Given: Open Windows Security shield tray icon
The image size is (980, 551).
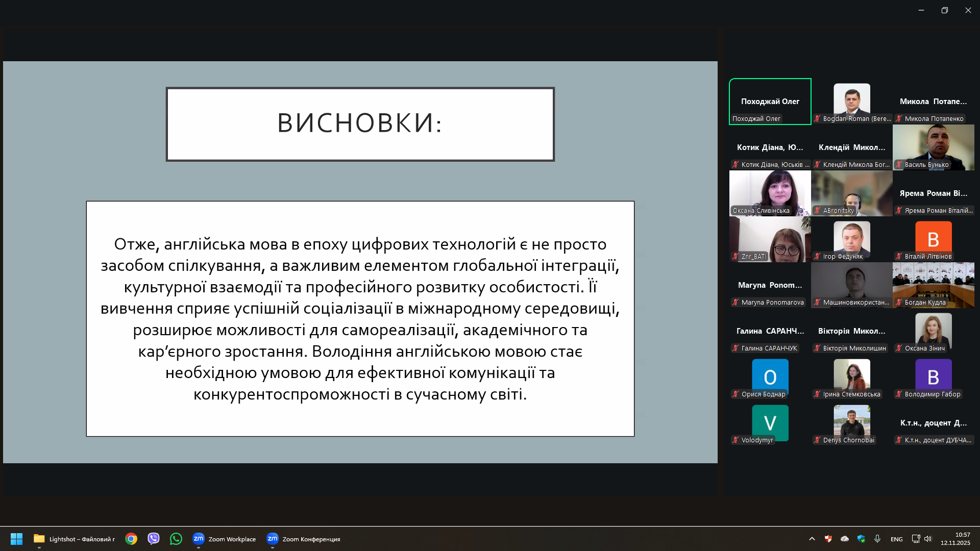Looking at the screenshot, I should click(x=861, y=539).
